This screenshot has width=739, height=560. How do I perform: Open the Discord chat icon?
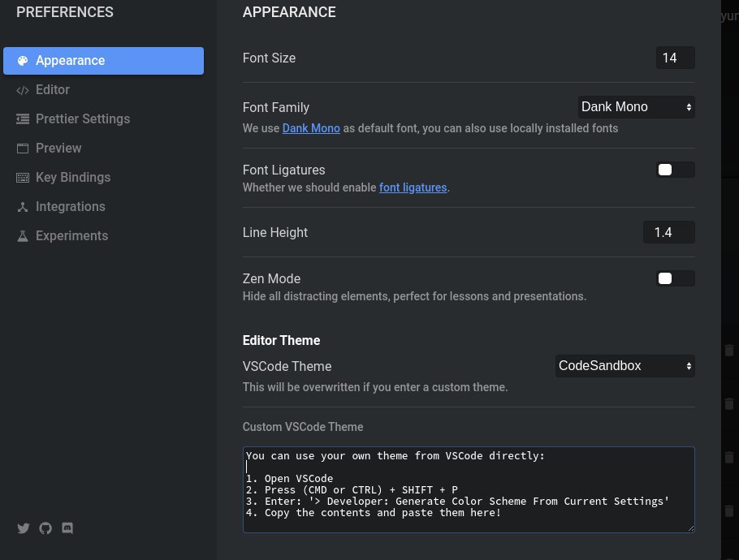pos(67,528)
